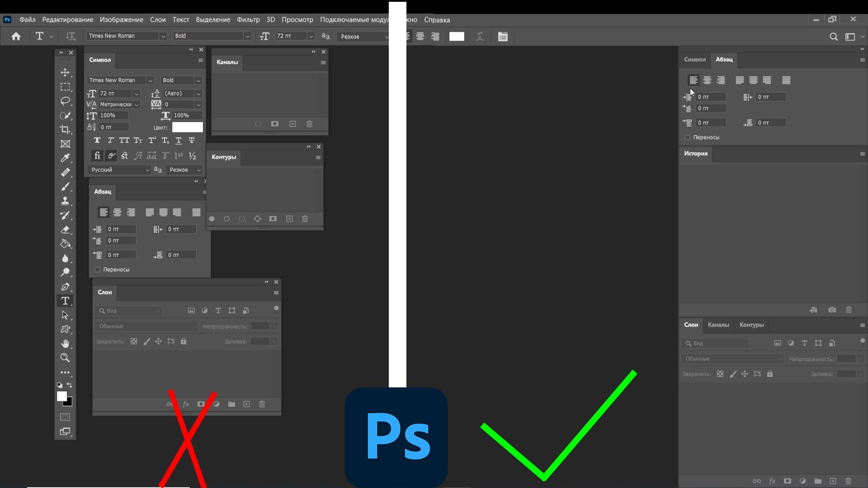
Task: Enable hyphenation in left paragraph panel
Action: (x=97, y=269)
